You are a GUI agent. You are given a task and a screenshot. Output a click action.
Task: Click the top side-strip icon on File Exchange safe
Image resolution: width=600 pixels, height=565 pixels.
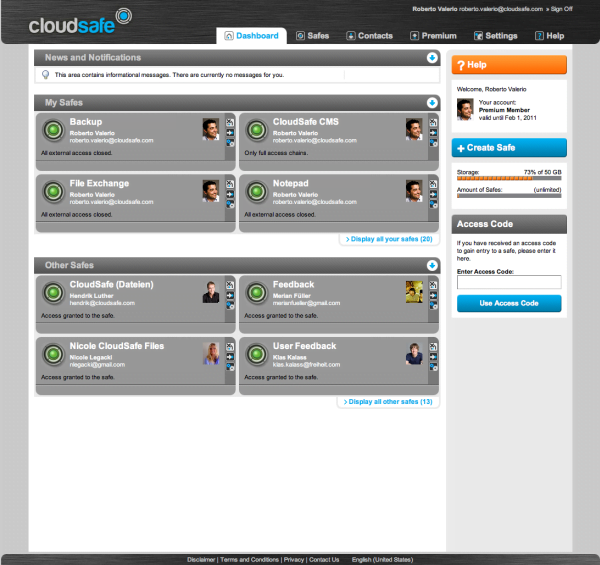[x=230, y=184]
